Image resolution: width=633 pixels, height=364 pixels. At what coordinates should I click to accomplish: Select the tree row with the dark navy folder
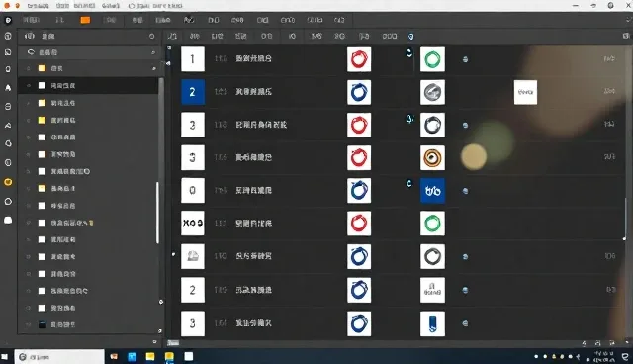88,324
